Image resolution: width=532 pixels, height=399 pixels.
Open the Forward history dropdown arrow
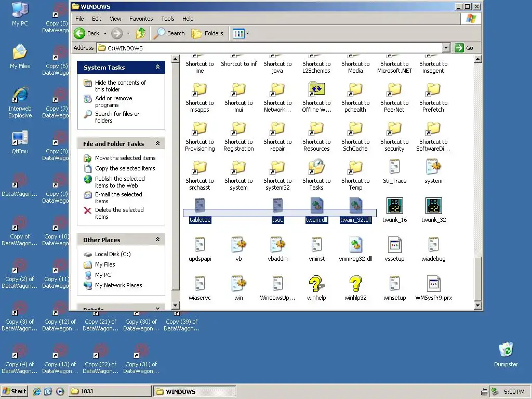(128, 33)
